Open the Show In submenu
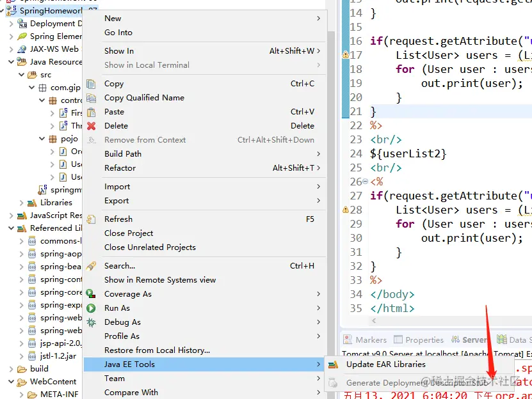This screenshot has width=532, height=399. click(x=205, y=51)
